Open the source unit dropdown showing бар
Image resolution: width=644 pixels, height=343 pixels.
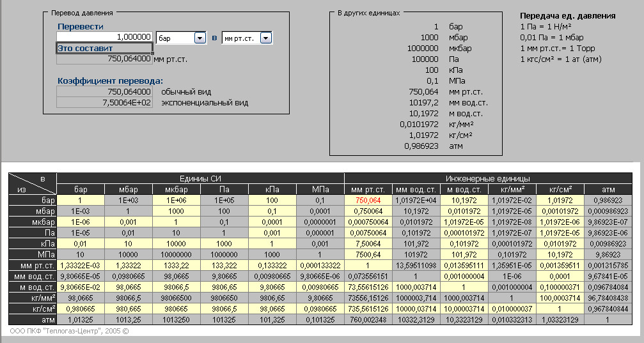[x=200, y=38]
